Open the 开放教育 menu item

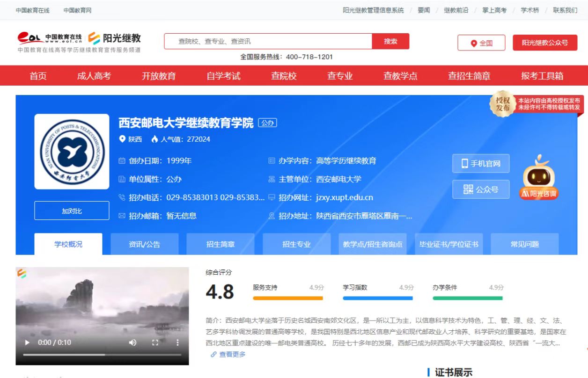(x=159, y=76)
